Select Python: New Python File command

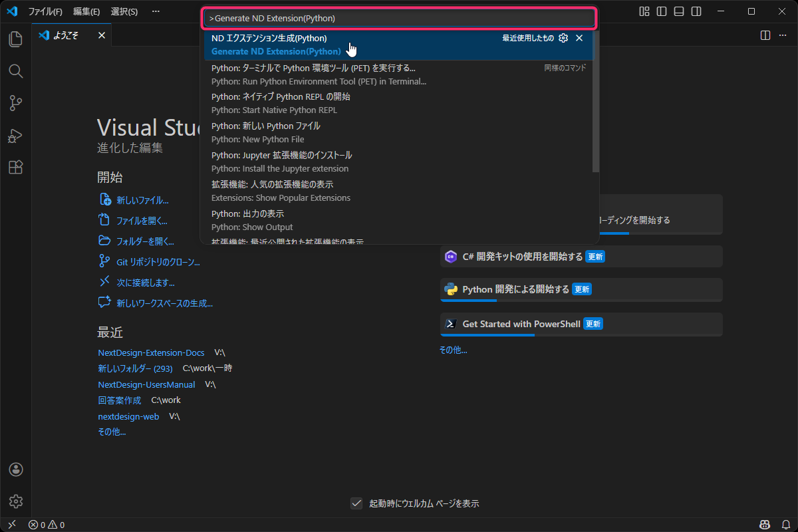point(398,132)
